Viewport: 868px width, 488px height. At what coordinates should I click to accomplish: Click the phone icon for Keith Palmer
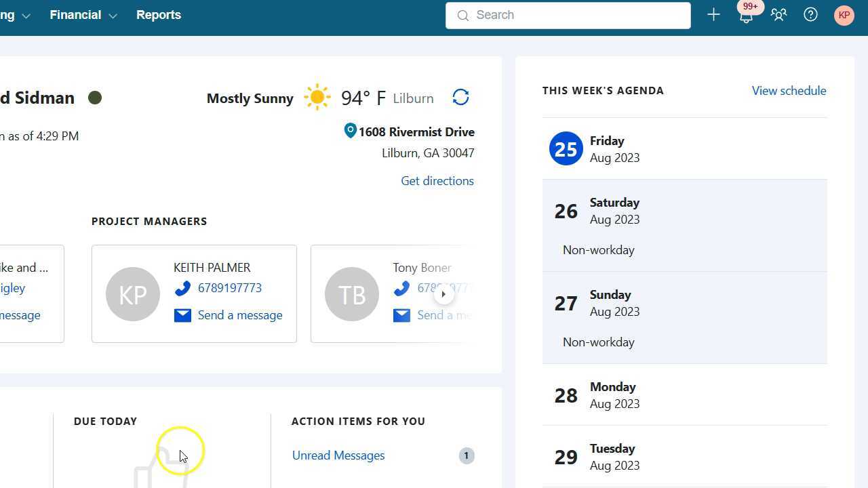pyautogui.click(x=182, y=289)
